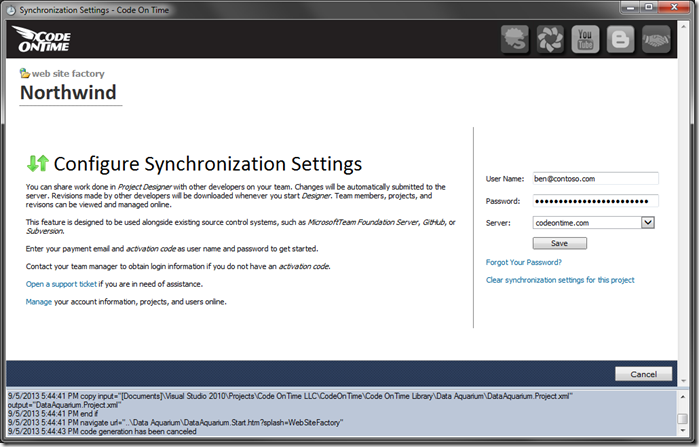Click the web site factory project icon
This screenshot has height=447, width=699.
(25, 73)
